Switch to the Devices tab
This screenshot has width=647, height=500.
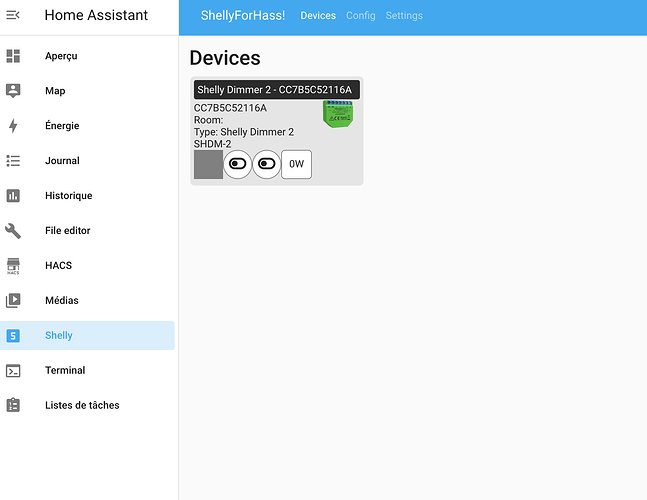[x=318, y=16]
